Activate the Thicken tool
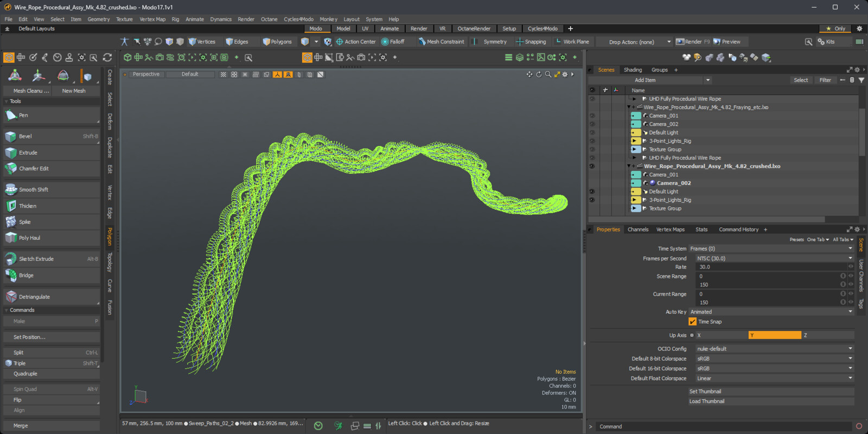The width and height of the screenshot is (868, 434). pyautogui.click(x=52, y=206)
